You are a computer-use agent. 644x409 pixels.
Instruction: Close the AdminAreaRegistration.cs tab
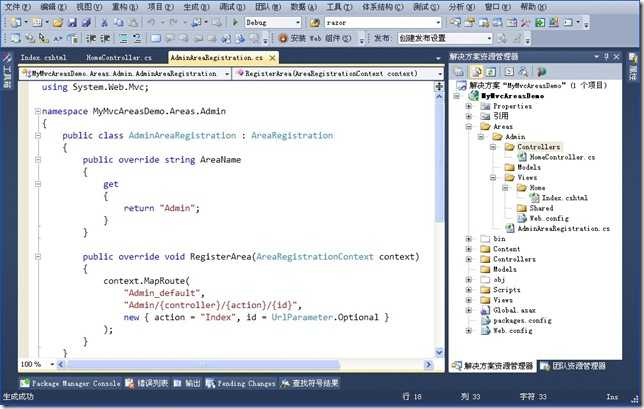click(x=272, y=58)
